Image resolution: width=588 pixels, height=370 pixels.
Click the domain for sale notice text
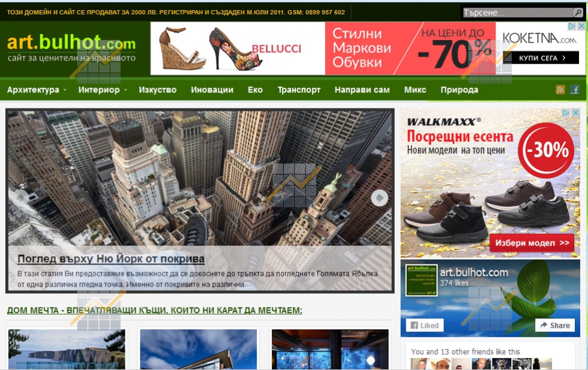[175, 13]
